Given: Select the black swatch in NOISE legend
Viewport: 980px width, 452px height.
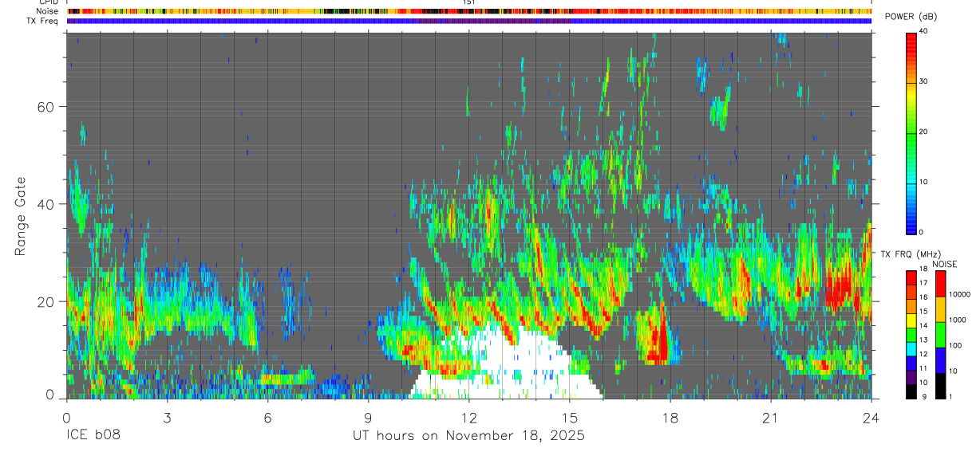Looking at the screenshot, I should click(x=940, y=386).
